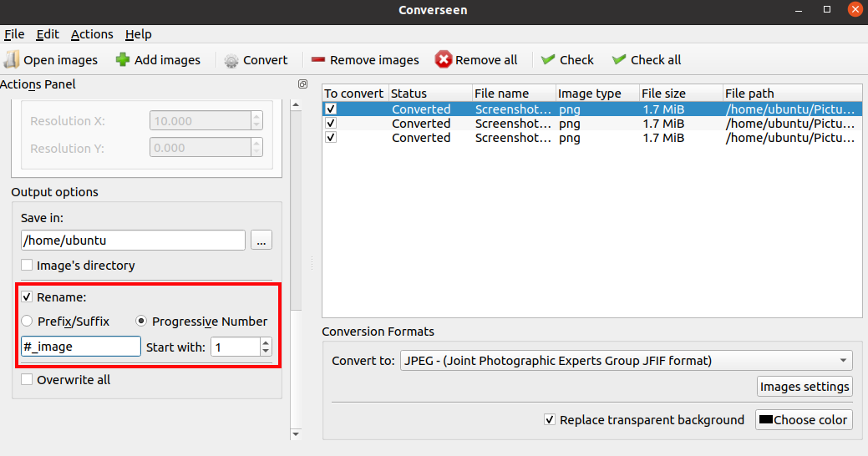Click the Save in path field
Screen dimensions: 868x456
tap(133, 241)
